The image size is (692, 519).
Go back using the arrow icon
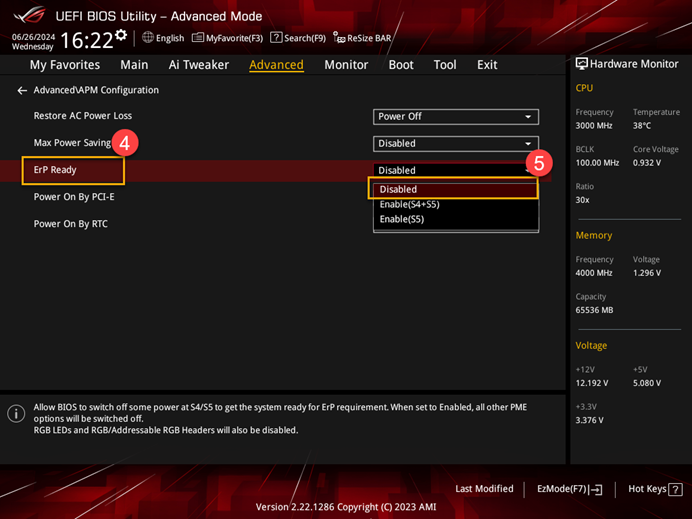click(22, 90)
